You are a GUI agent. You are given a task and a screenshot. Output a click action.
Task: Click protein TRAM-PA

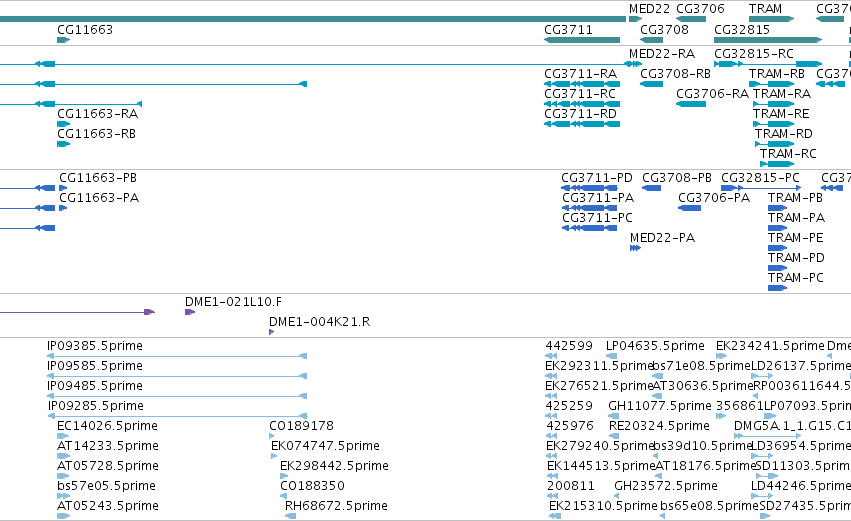(796, 218)
